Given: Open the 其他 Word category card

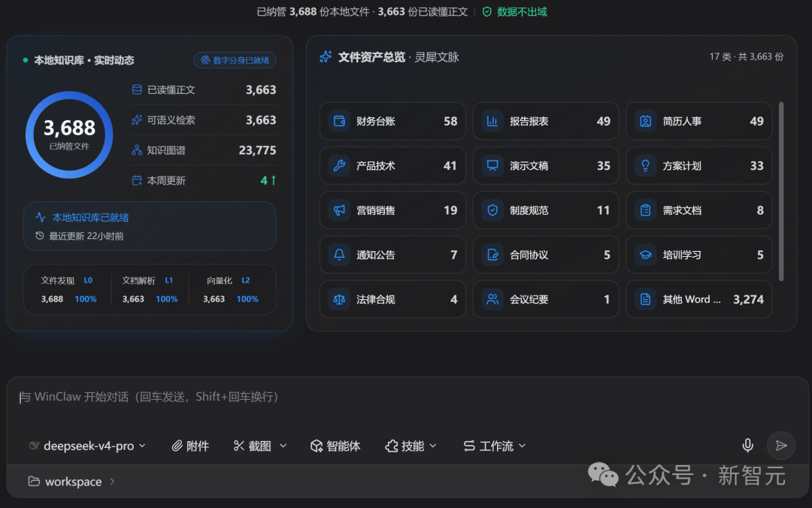Looking at the screenshot, I should [698, 299].
